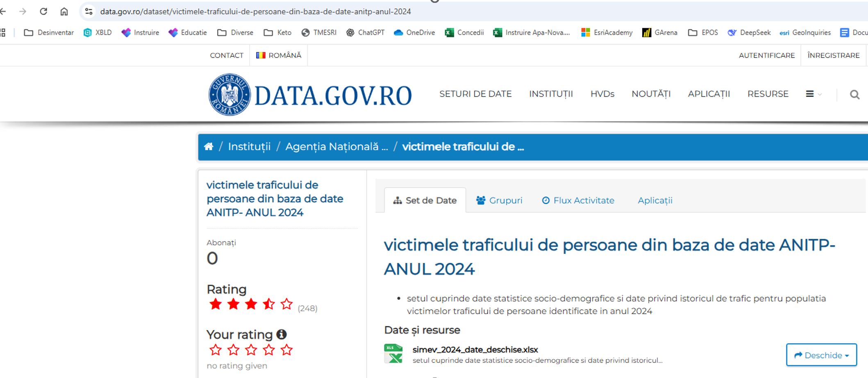
Task: Click the rating info icon
Action: pos(282,335)
